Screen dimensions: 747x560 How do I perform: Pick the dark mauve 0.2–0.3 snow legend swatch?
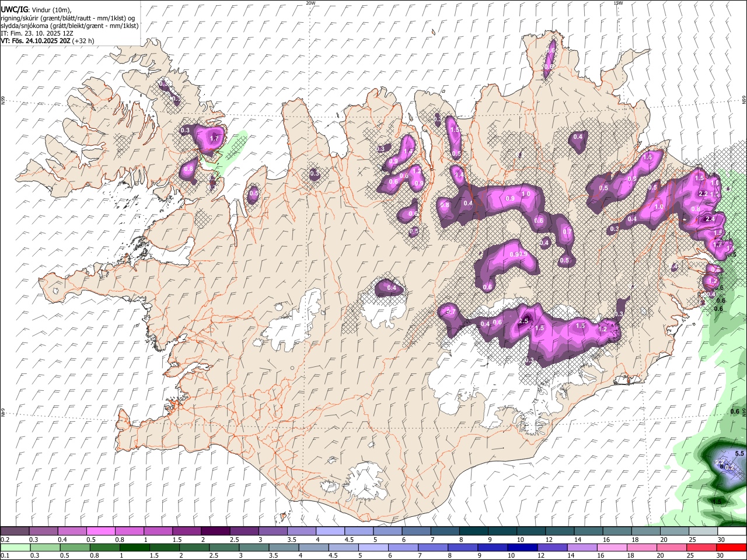15,531
